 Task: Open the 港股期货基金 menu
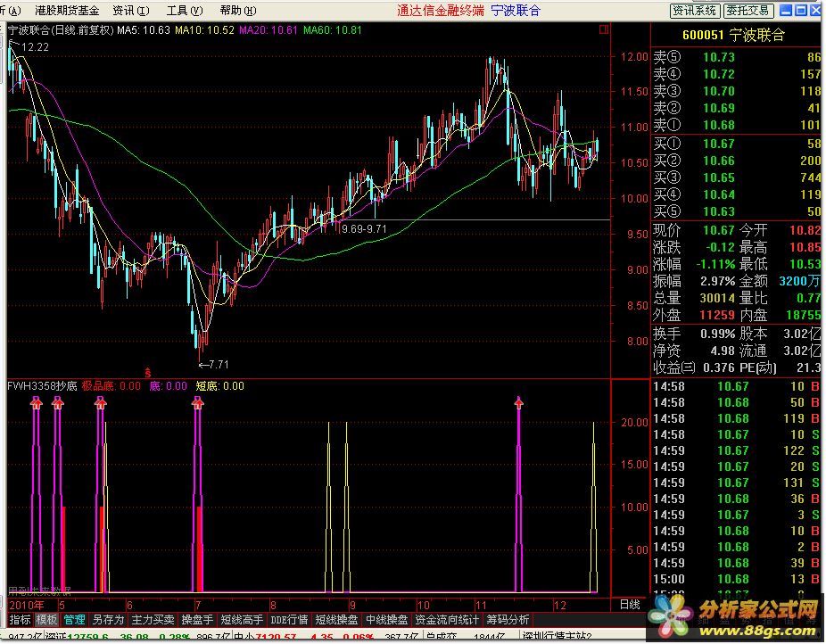point(67,11)
